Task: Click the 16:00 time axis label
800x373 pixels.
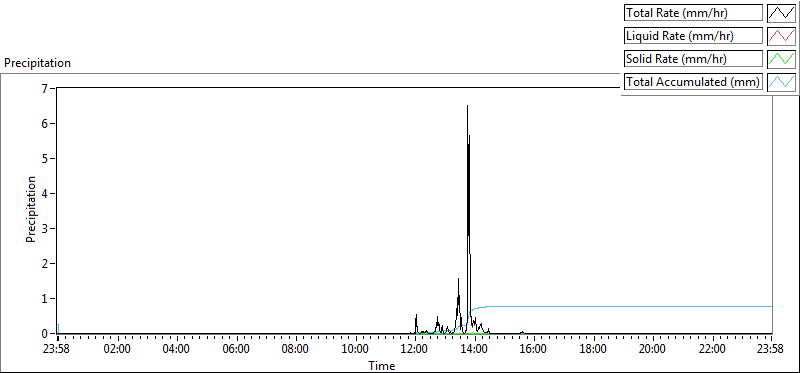Action: 534,350
